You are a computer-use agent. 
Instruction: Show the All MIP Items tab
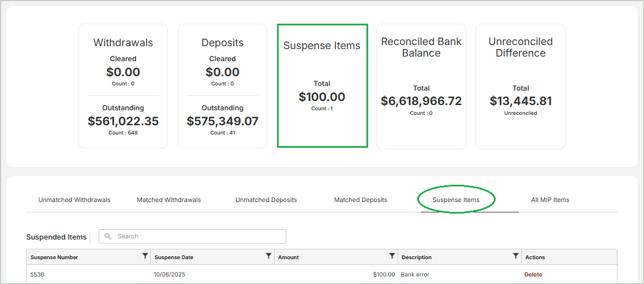pyautogui.click(x=550, y=200)
